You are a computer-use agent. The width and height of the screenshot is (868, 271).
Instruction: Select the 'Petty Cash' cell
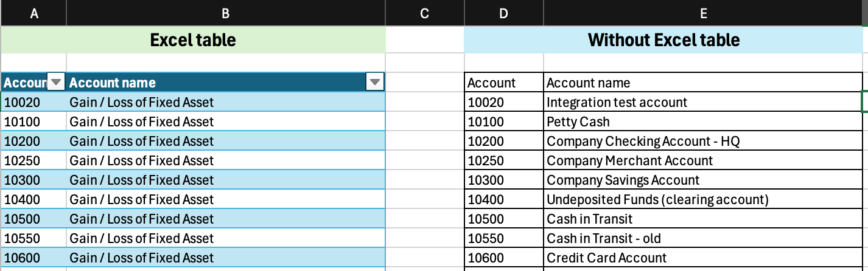(703, 122)
